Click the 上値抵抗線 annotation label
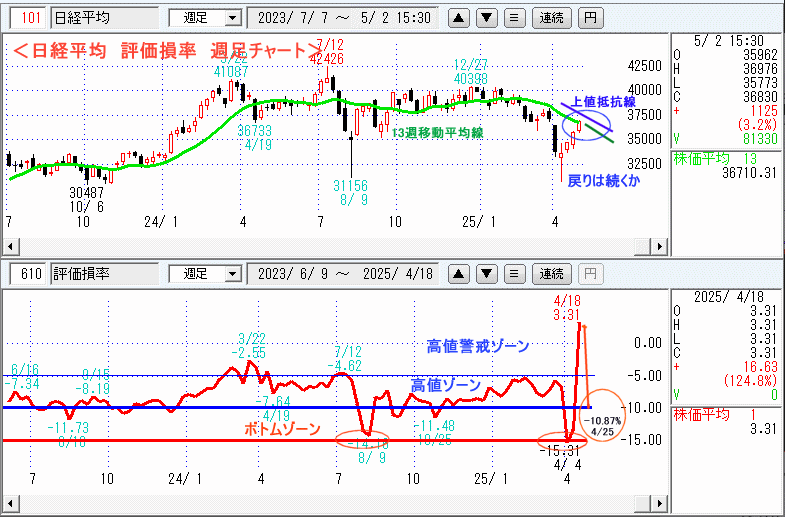Image resolution: width=785 pixels, height=517 pixels. [603, 102]
